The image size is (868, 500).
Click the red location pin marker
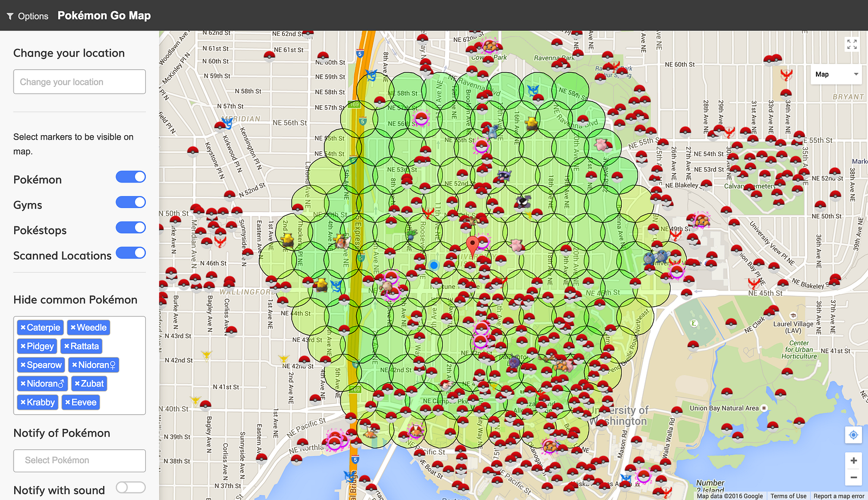pyautogui.click(x=473, y=246)
